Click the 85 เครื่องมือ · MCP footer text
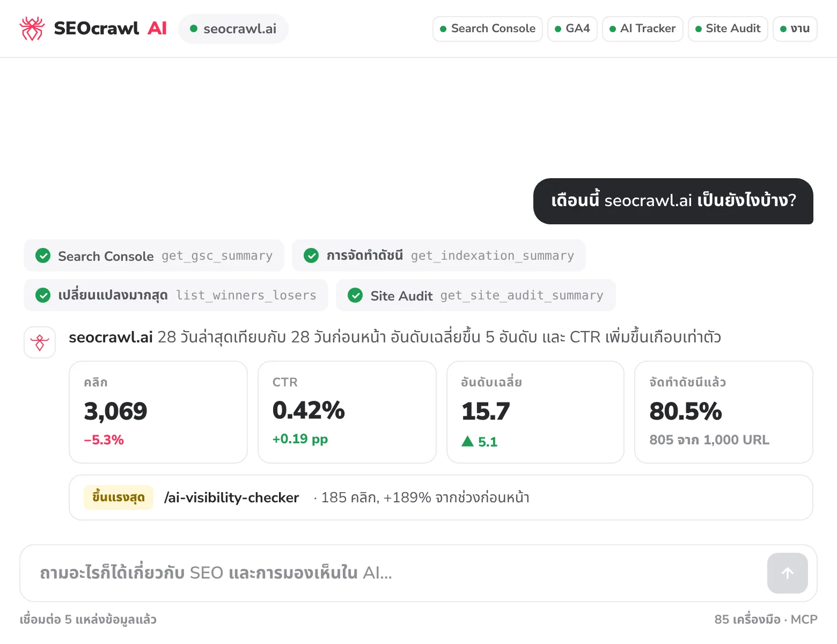 (766, 619)
